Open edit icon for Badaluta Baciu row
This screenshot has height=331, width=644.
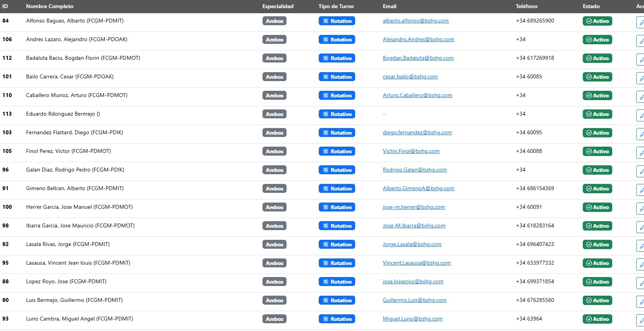(641, 60)
